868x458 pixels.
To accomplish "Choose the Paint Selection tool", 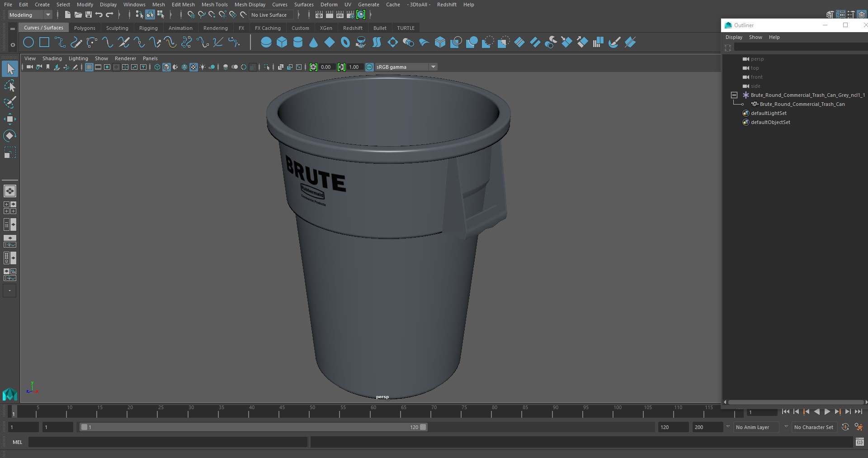I will pos(10,102).
